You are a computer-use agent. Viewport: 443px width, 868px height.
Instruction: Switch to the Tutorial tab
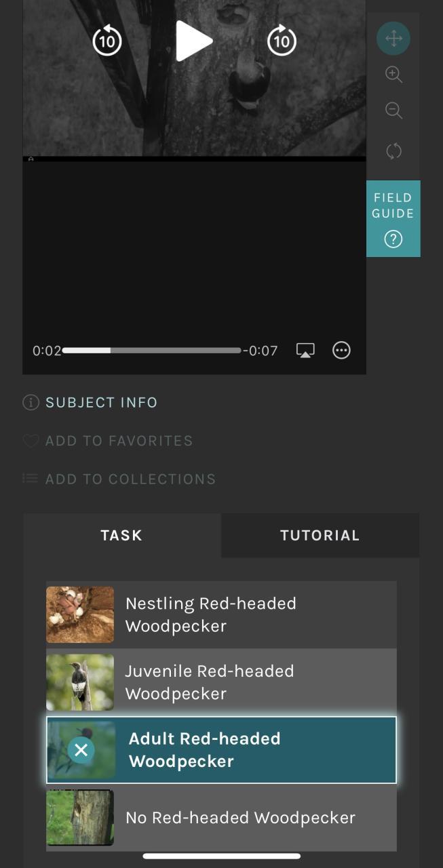coord(320,535)
